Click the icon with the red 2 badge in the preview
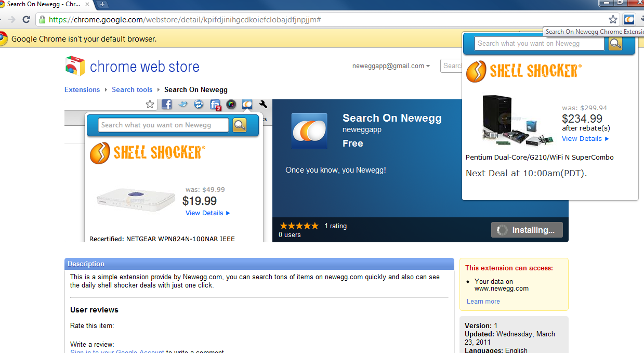 tap(215, 105)
